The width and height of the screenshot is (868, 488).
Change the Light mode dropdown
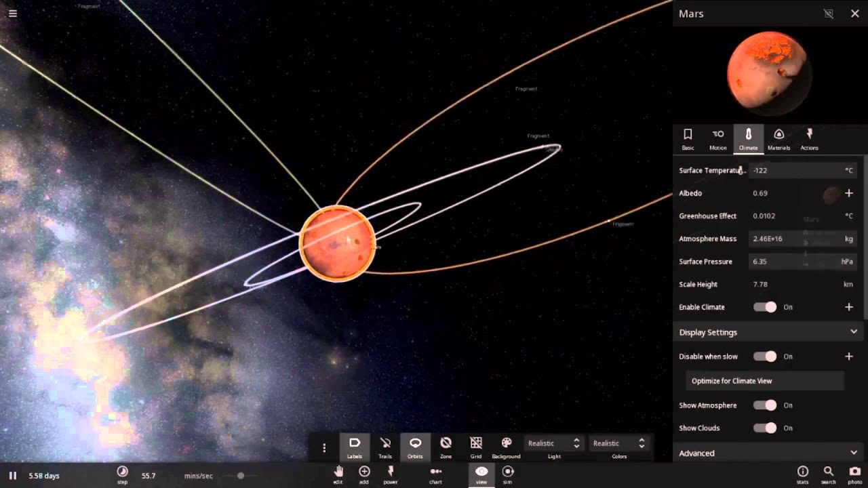[x=554, y=443]
